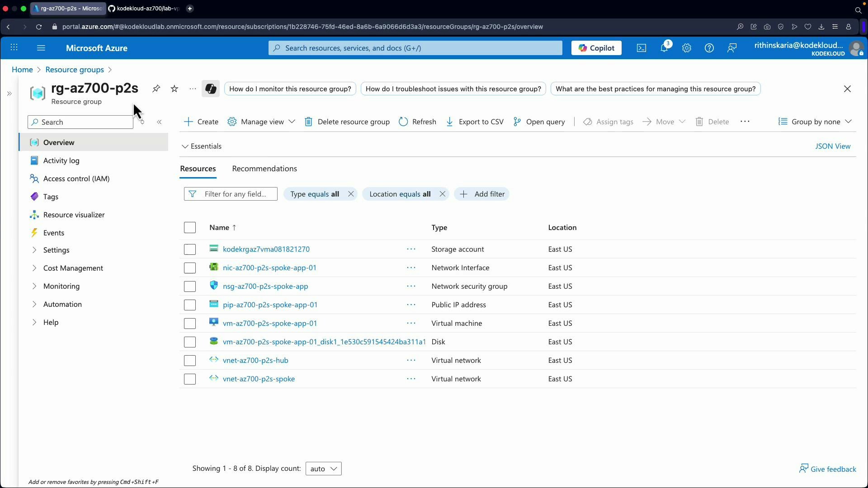The width and height of the screenshot is (868, 488).
Task: Open the Activity log menu item
Action: pos(61,160)
